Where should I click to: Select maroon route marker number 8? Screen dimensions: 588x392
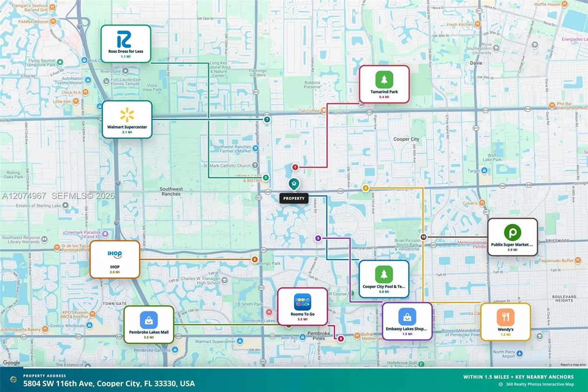point(341,339)
